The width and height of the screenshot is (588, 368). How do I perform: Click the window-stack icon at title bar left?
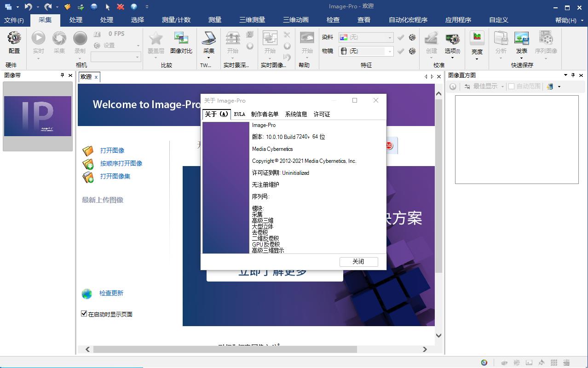click(x=8, y=6)
